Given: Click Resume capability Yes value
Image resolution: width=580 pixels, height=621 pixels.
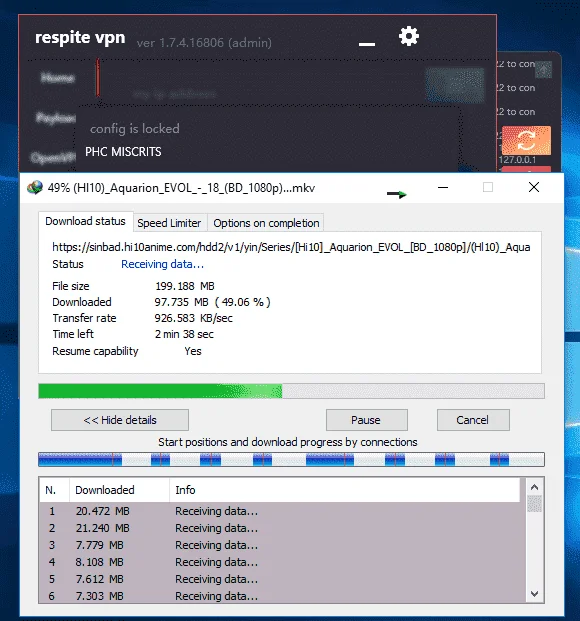Looking at the screenshot, I should click(193, 351).
